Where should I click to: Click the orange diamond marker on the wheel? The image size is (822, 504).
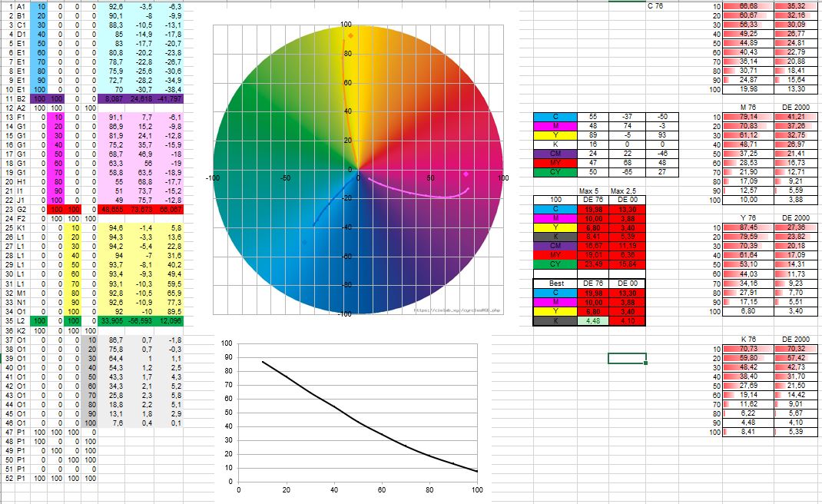point(351,36)
